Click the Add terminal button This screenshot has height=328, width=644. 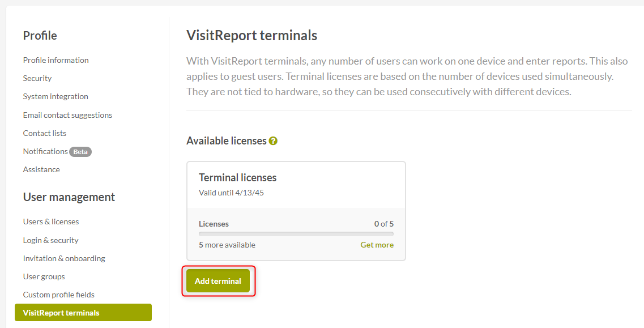pyautogui.click(x=218, y=280)
